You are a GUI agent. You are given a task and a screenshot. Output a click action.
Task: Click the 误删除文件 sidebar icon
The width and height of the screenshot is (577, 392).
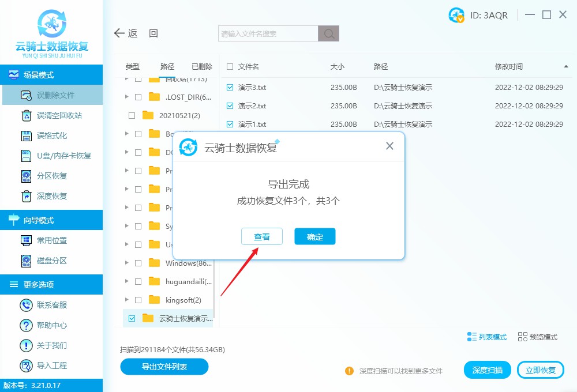click(x=26, y=95)
